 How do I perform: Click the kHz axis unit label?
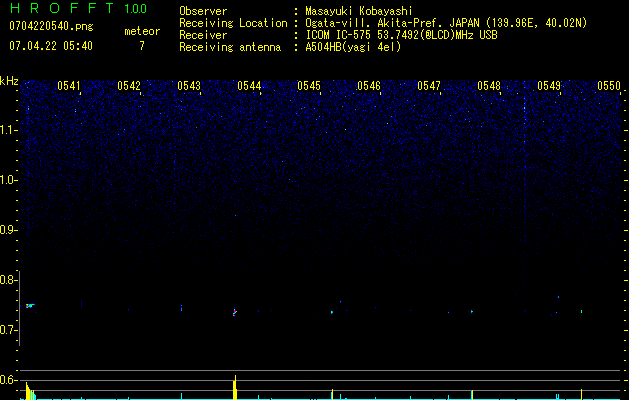click(9, 81)
